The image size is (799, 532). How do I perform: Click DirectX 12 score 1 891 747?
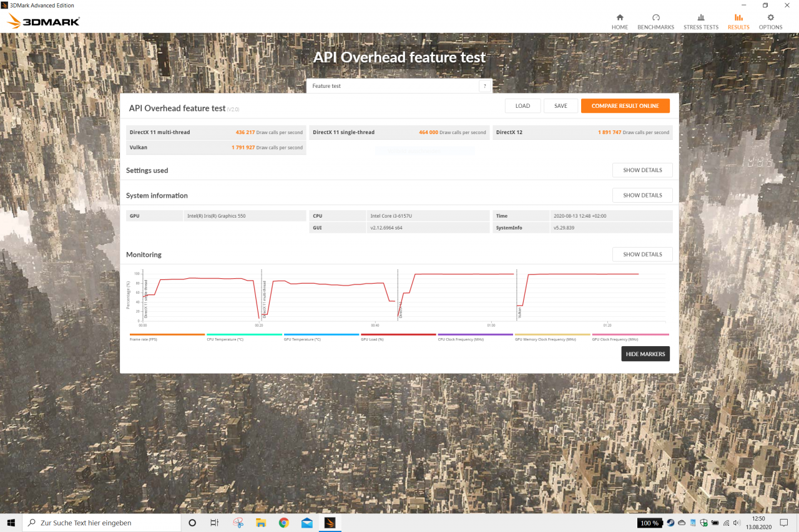coord(609,132)
